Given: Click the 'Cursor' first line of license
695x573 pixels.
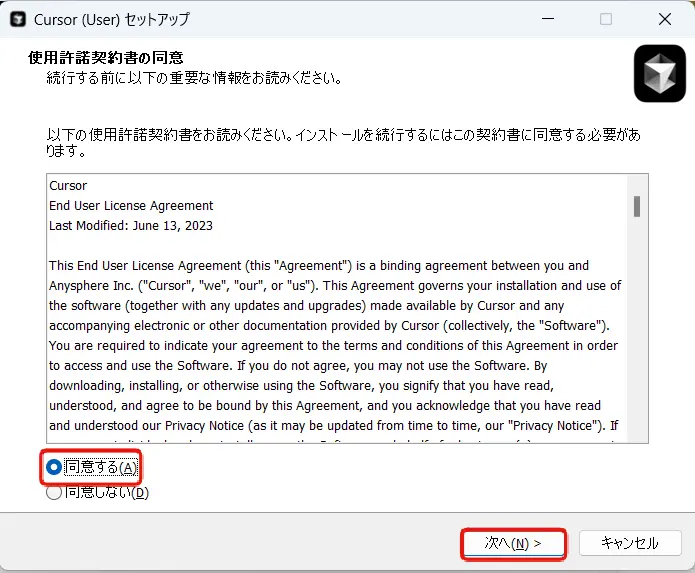Looking at the screenshot, I should point(68,186).
